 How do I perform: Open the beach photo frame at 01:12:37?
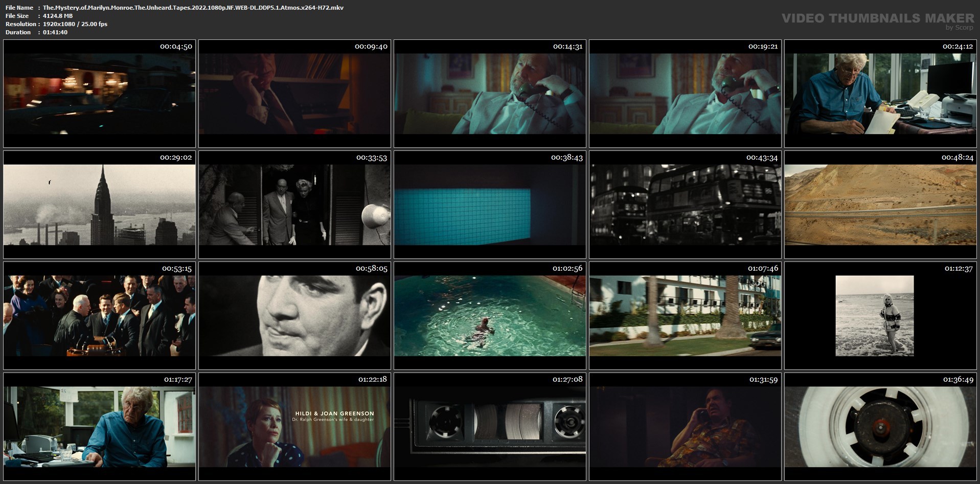click(880, 316)
